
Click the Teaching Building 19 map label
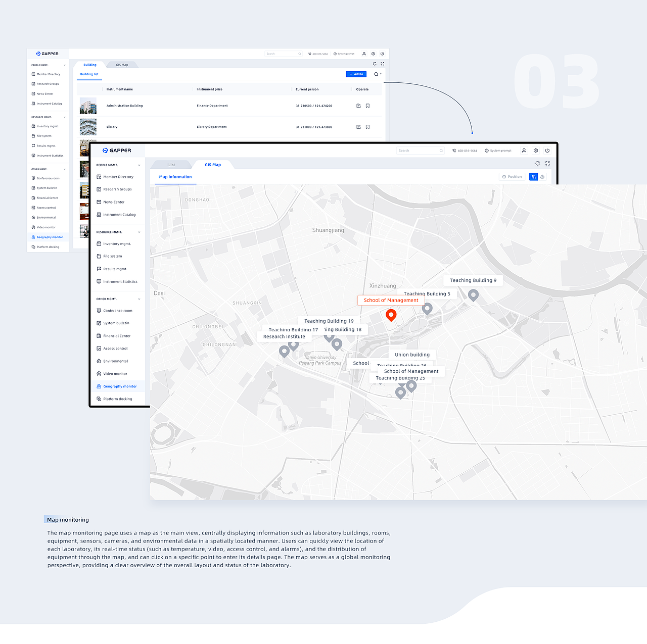pos(329,321)
